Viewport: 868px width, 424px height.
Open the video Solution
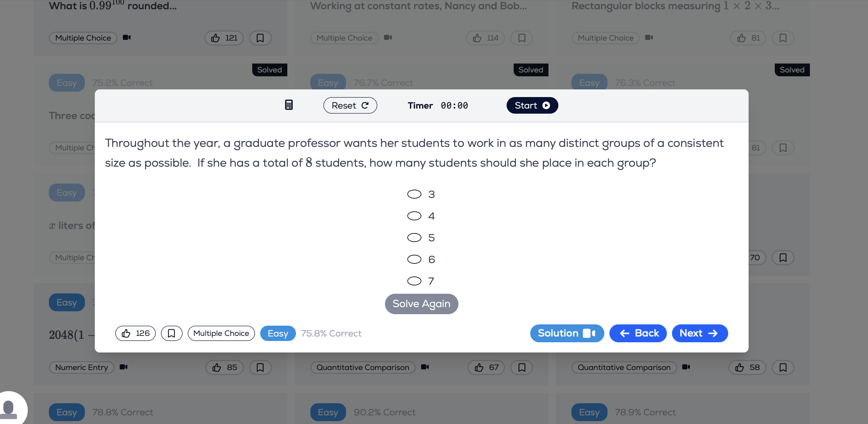566,333
